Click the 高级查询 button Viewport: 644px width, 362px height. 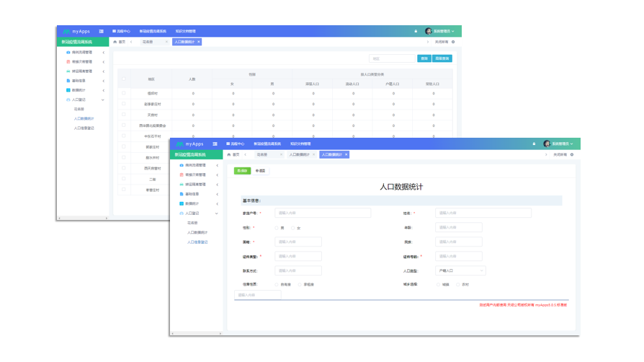pyautogui.click(x=442, y=58)
